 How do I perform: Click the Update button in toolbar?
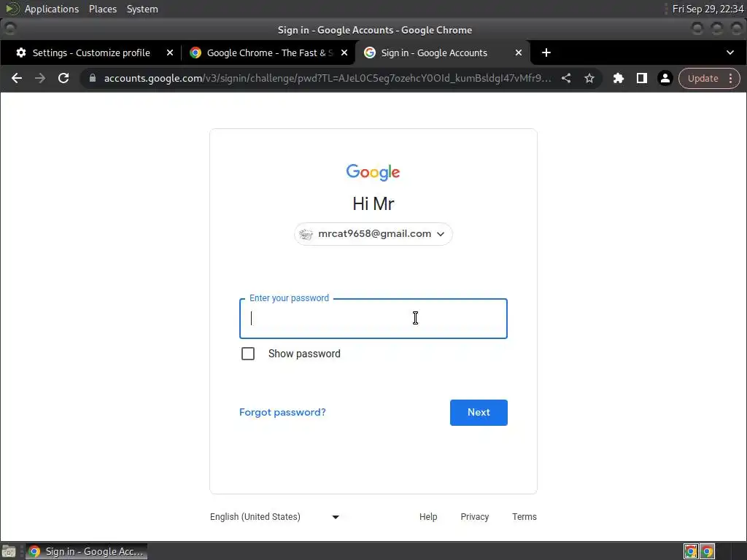pyautogui.click(x=703, y=78)
